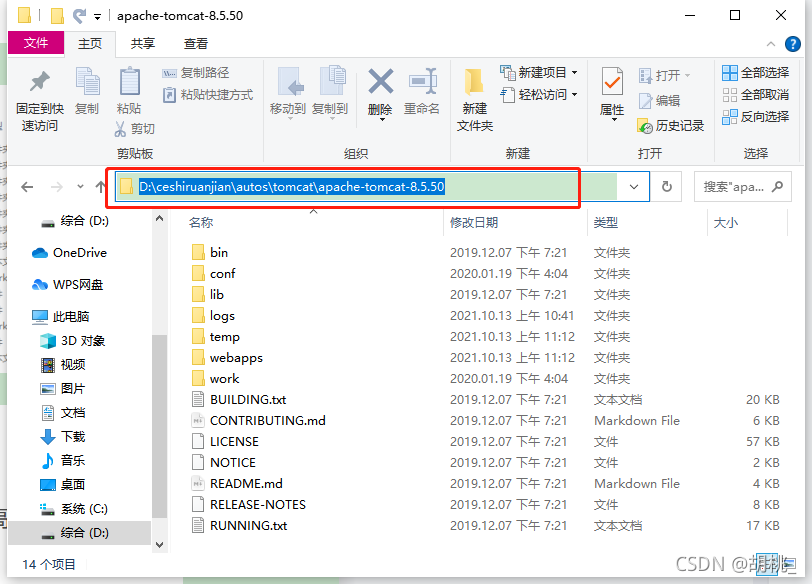812x584 pixels.
Task: Click 全部选择 (Select all)
Action: click(x=756, y=73)
